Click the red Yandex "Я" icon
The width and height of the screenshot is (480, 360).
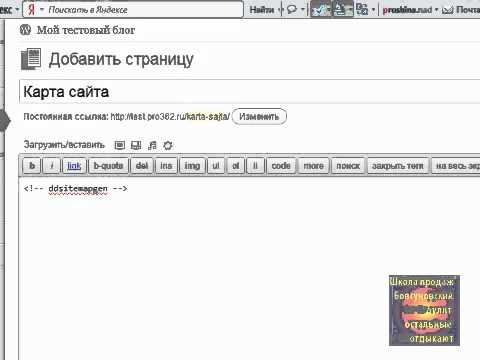tap(31, 10)
